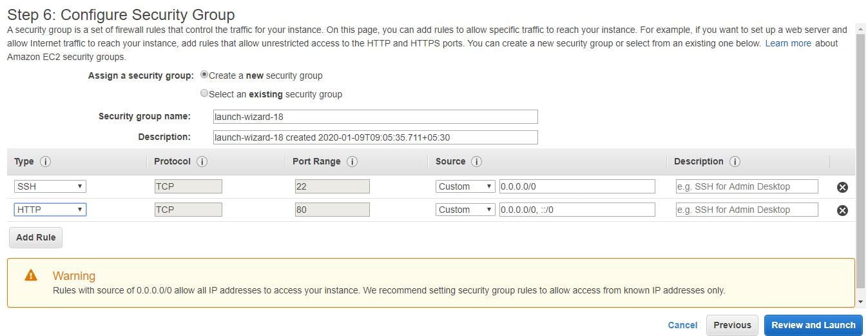868x336 pixels.
Task: Delete the HTTP rule using its X icon
Action: [x=842, y=210]
